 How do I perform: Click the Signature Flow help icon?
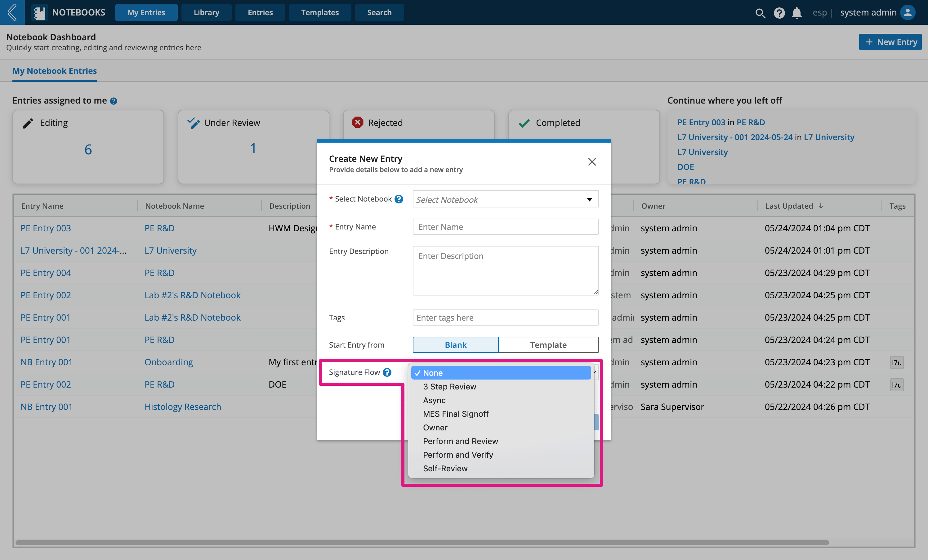(388, 372)
